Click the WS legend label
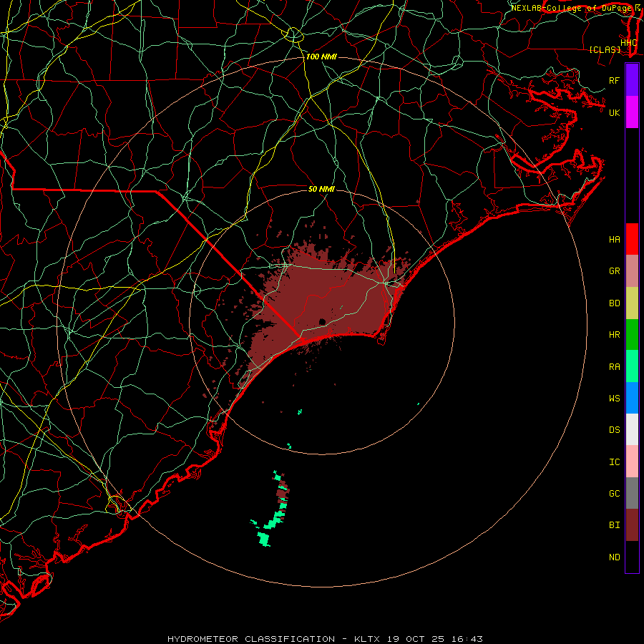Image resolution: width=644 pixels, height=644 pixels. click(x=614, y=399)
